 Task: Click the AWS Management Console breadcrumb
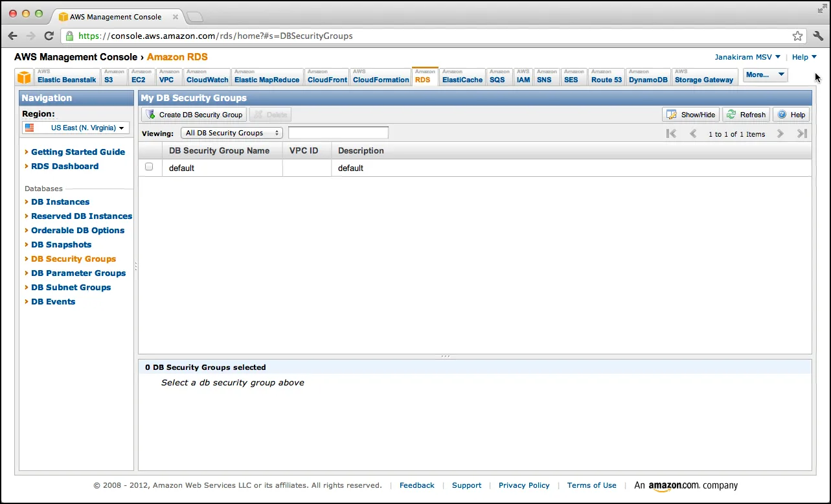click(x=76, y=57)
